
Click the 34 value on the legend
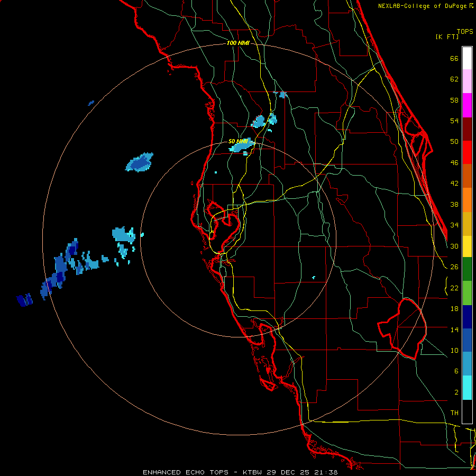pyautogui.click(x=454, y=225)
